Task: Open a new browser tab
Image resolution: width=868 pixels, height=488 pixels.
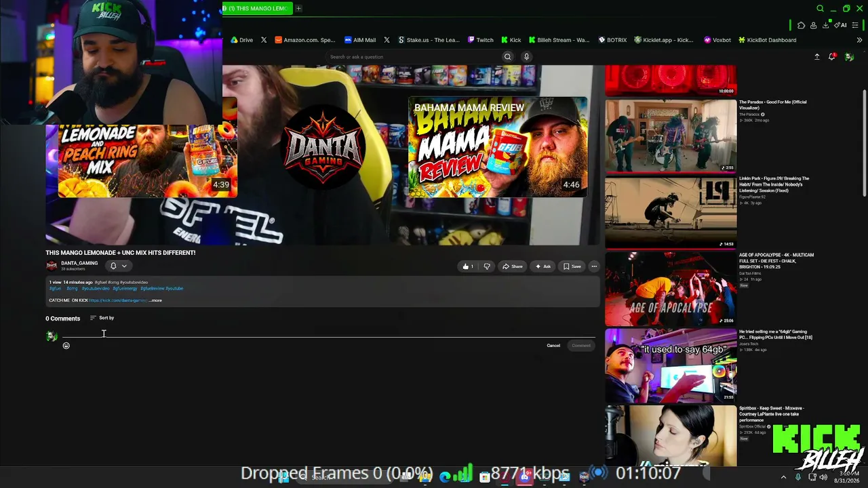Action: click(298, 8)
